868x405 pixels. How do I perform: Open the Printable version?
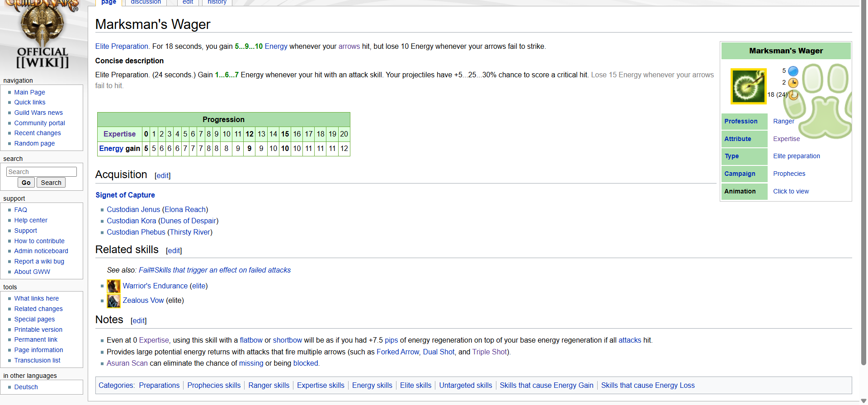[x=38, y=330]
